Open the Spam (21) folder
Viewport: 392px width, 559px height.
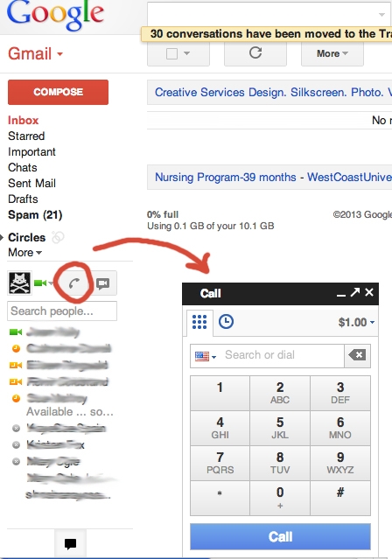click(x=35, y=214)
